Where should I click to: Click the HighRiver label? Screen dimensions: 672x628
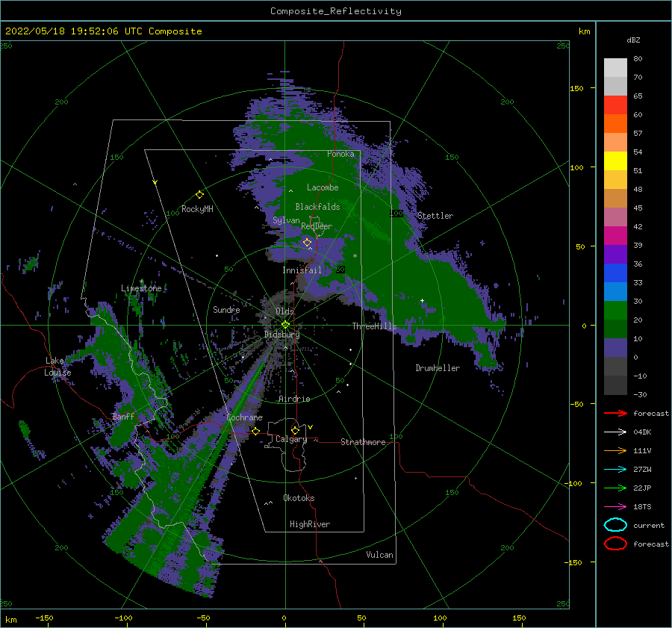(x=310, y=524)
